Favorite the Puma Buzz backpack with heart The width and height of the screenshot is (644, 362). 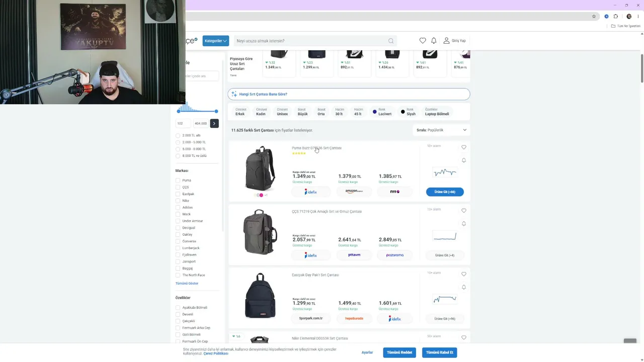(464, 147)
